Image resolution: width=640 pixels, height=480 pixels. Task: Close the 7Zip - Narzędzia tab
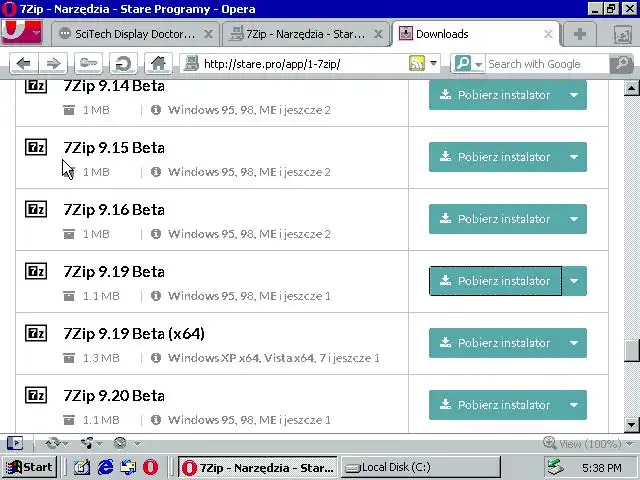tap(378, 34)
